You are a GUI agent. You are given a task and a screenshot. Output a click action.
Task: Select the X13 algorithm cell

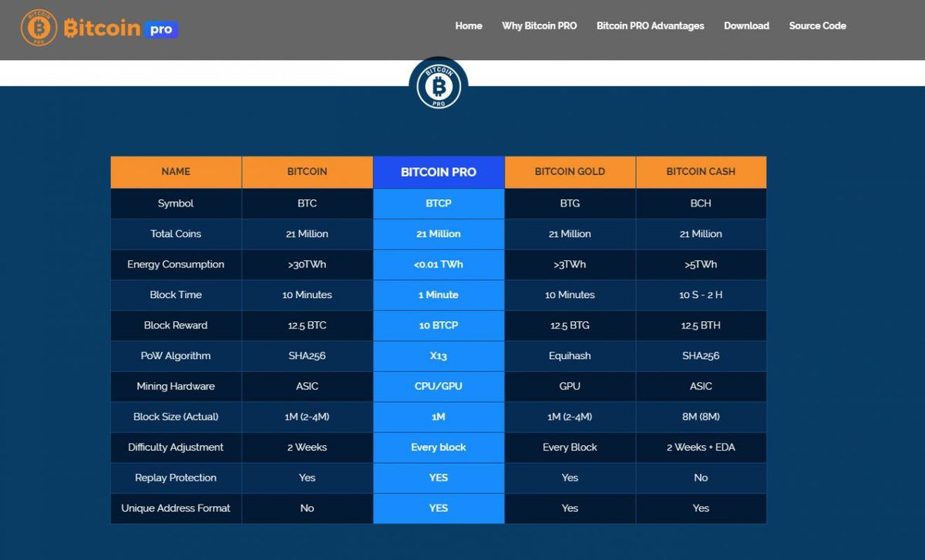pos(439,356)
